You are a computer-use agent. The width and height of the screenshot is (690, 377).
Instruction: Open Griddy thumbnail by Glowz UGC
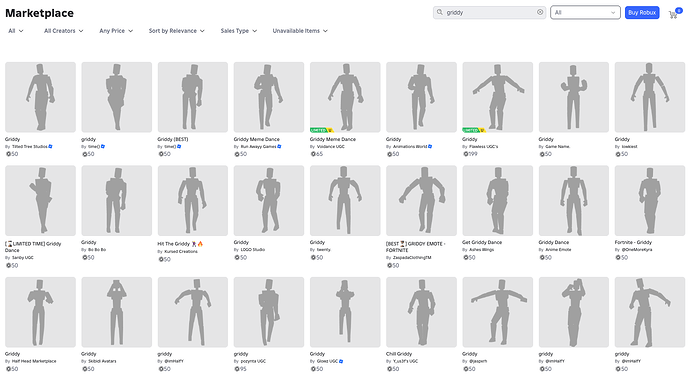pos(345,312)
